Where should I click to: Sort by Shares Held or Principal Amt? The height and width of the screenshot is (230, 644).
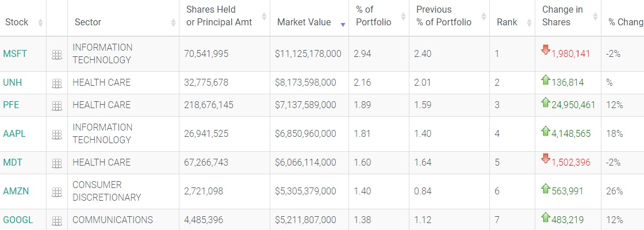[x=219, y=16]
